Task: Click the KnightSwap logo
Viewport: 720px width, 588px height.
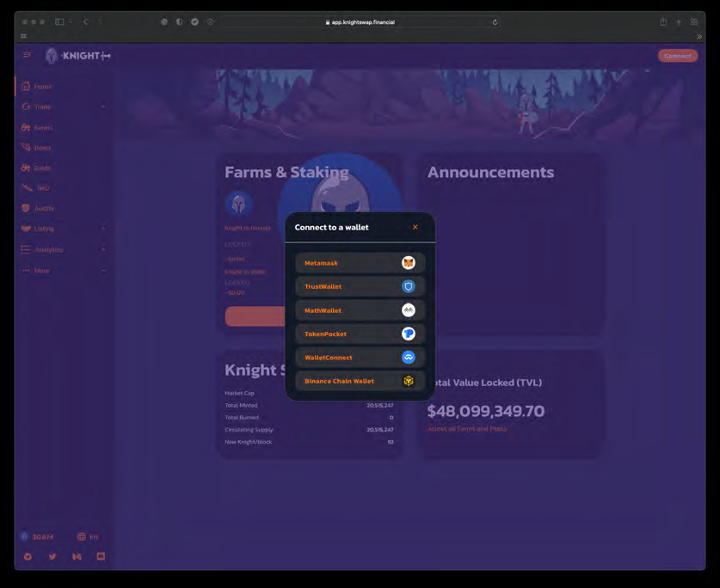Action: pos(77,56)
